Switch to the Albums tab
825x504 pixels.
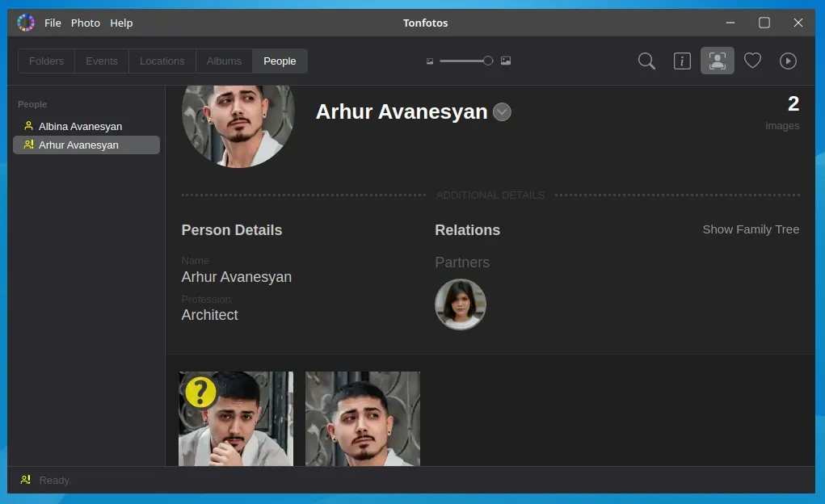(x=224, y=61)
